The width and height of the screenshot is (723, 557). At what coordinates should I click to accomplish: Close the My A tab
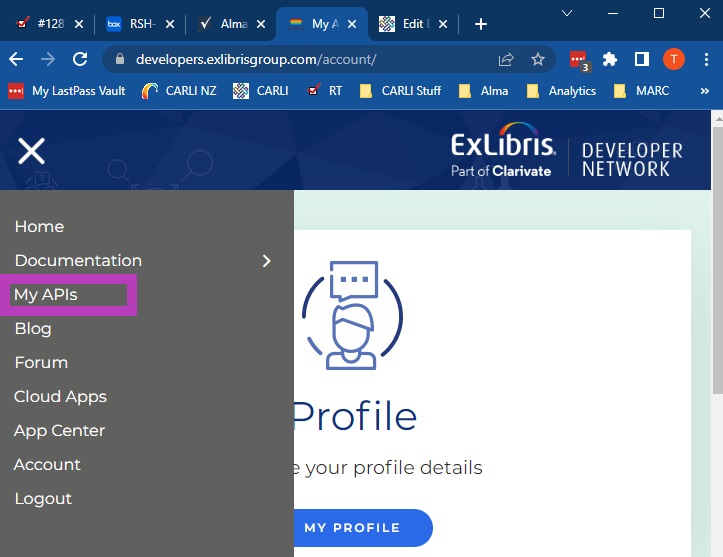(352, 24)
